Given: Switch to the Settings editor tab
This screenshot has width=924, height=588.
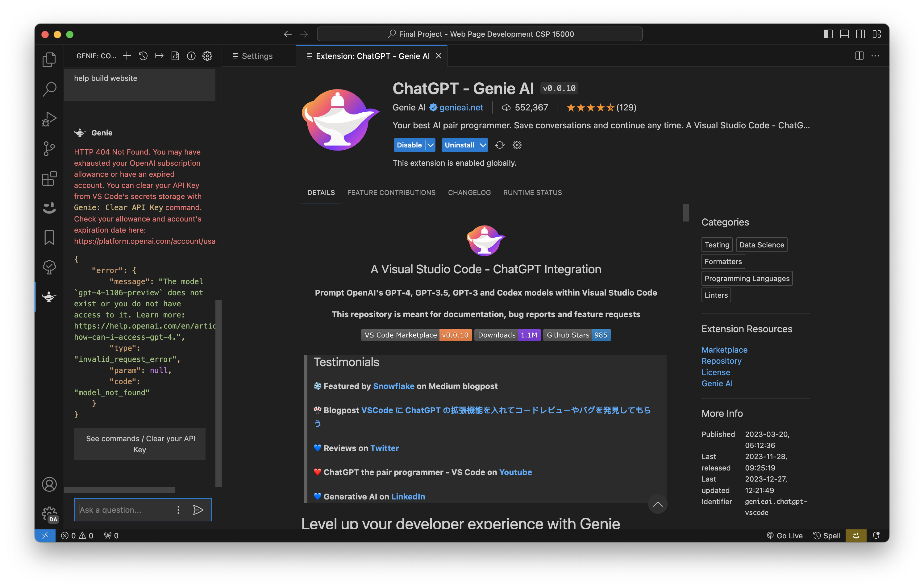Looking at the screenshot, I should click(256, 56).
